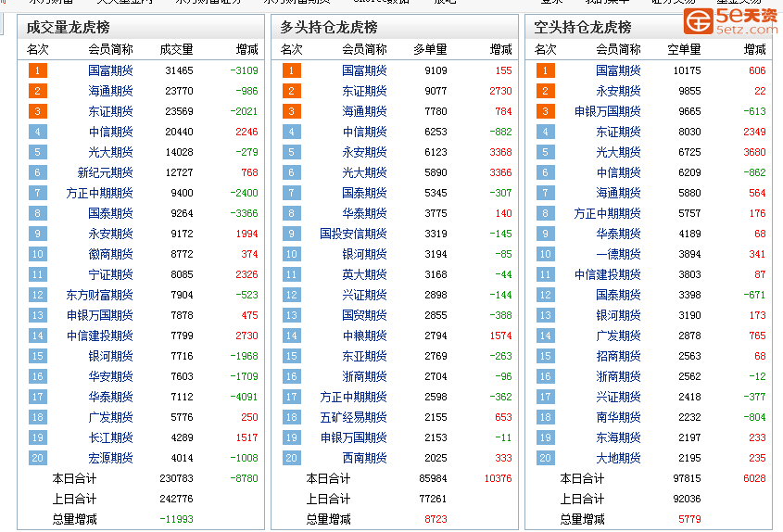Open 中信建投期货 in 成交量龙虎榜
Viewport: 783px width, 532px height.
pos(99,336)
